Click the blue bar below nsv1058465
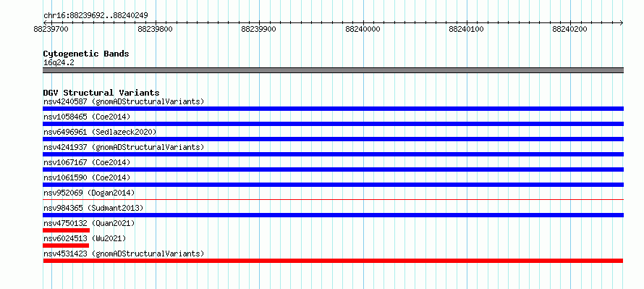 point(333,124)
